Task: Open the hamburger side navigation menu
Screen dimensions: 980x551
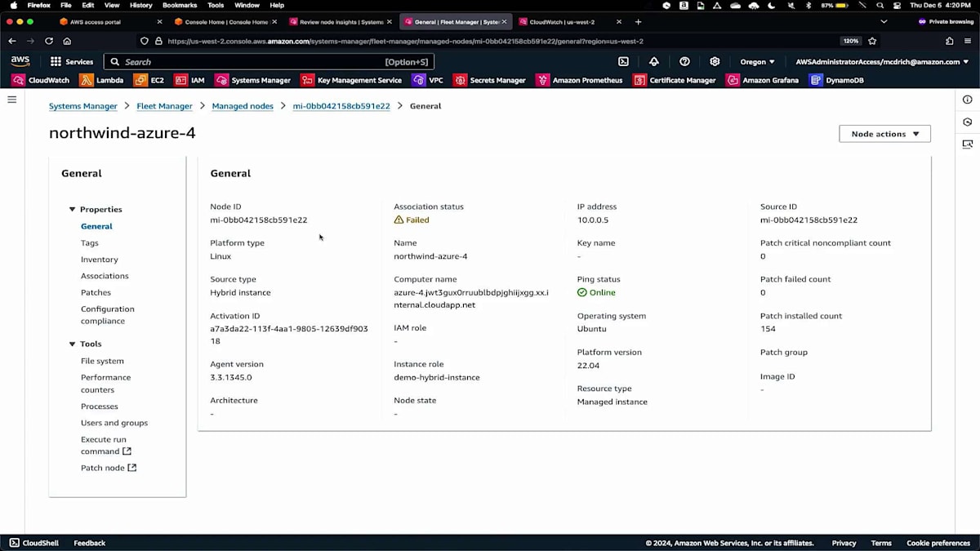Action: (x=11, y=100)
